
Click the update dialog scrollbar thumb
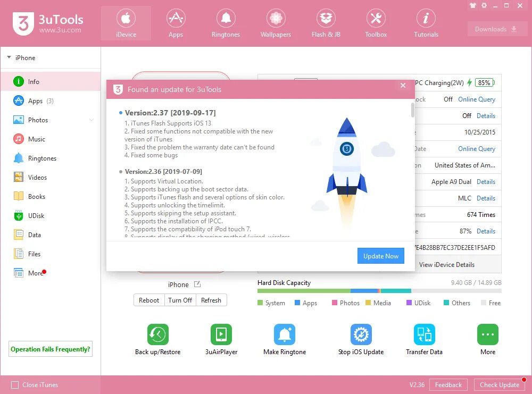pyautogui.click(x=413, y=110)
